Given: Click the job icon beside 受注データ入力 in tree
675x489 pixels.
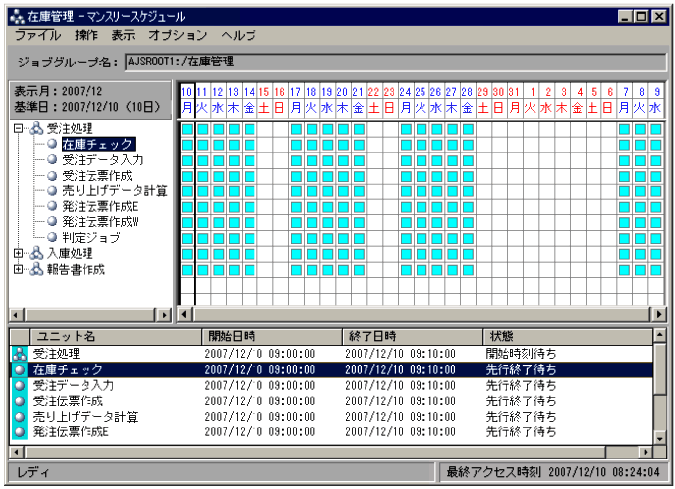Looking at the screenshot, I should [52, 159].
